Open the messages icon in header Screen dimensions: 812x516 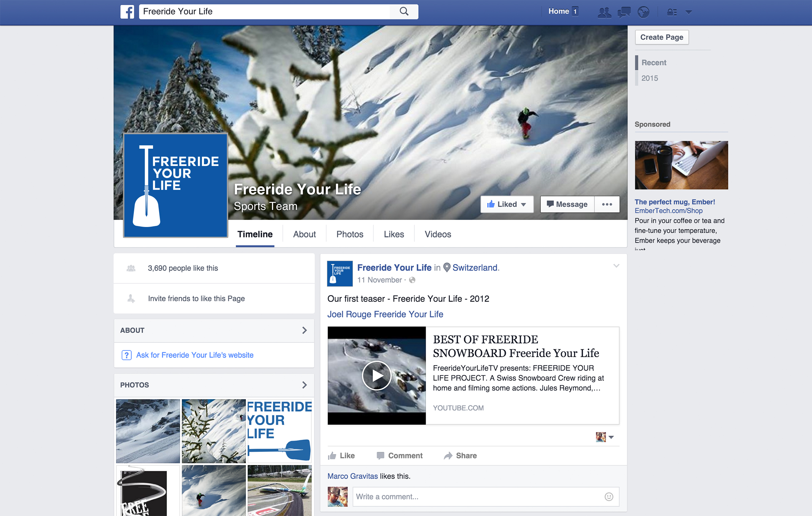tap(624, 12)
